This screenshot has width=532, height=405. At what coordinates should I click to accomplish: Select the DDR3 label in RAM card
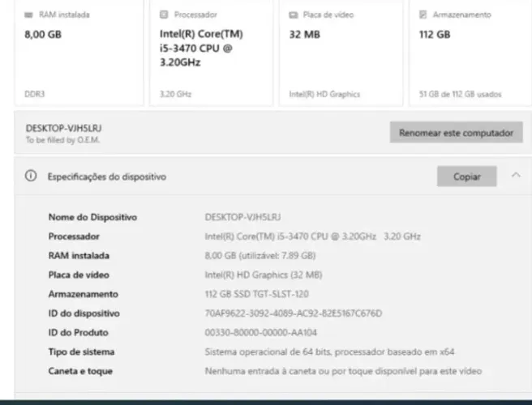click(x=35, y=94)
